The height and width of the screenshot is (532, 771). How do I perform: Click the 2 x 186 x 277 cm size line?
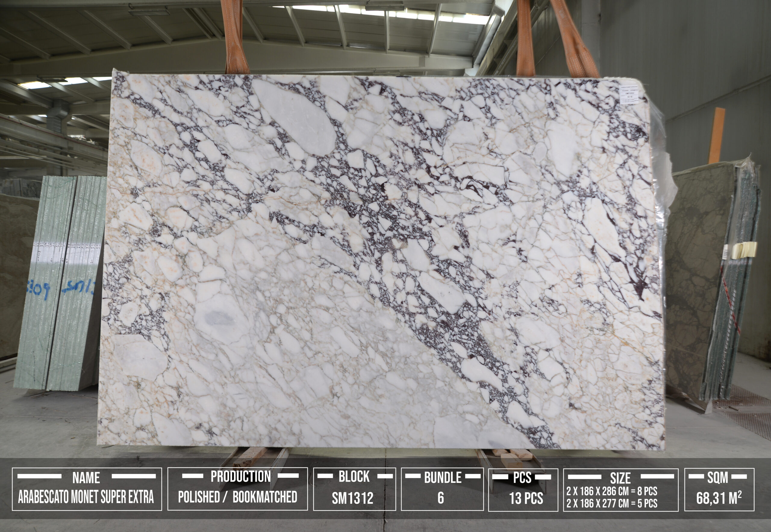point(611,503)
